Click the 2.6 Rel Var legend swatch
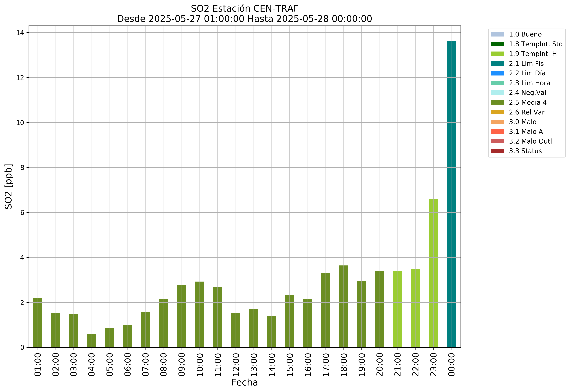Screen dimensions: 570x392 point(497,112)
